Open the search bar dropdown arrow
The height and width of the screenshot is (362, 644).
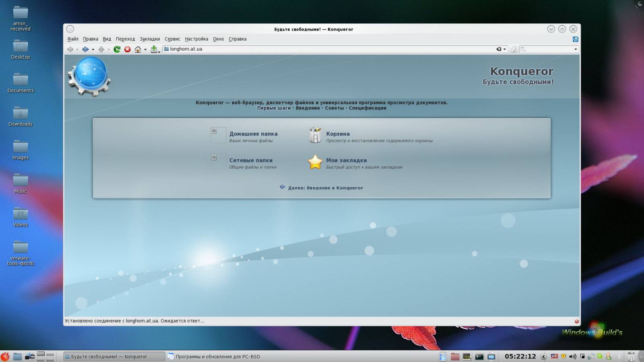(576, 49)
